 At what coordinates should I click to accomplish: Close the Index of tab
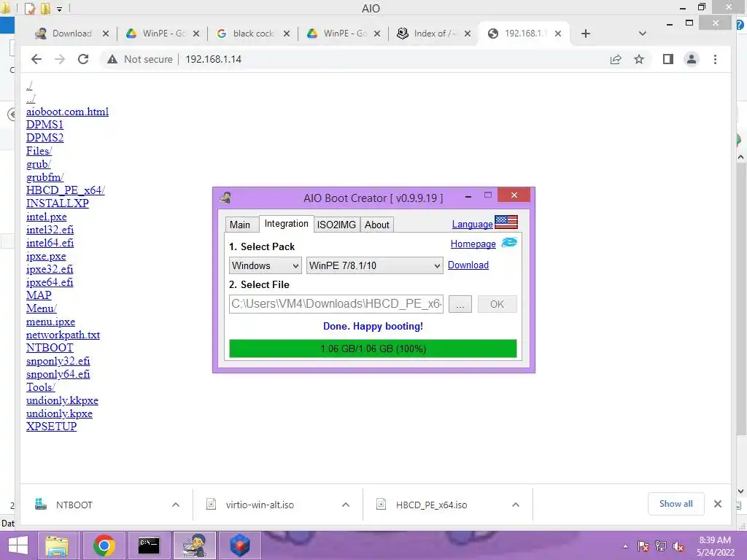468,34
